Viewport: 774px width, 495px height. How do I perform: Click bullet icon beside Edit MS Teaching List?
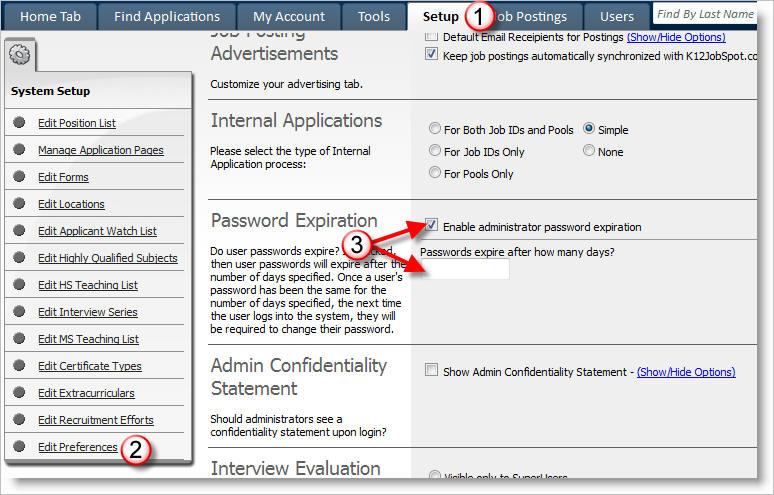point(19,338)
